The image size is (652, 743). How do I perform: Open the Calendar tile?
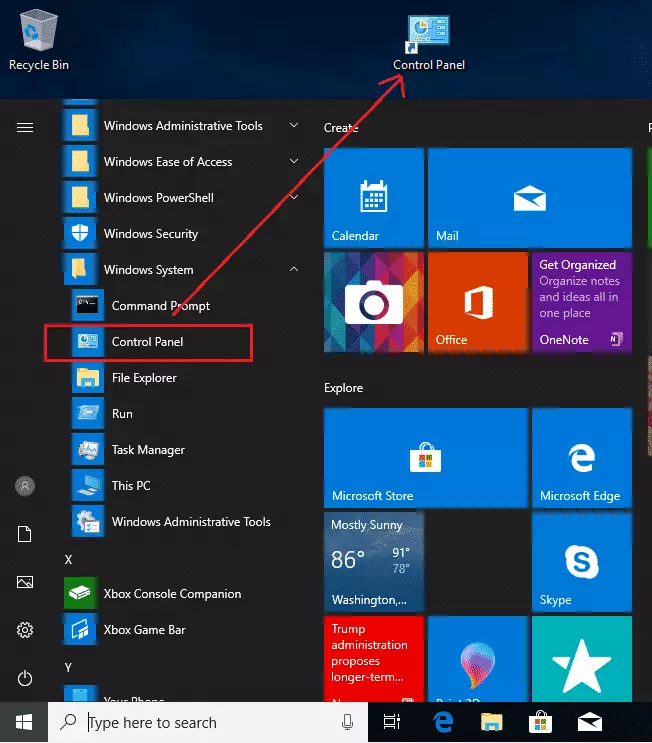tap(374, 198)
